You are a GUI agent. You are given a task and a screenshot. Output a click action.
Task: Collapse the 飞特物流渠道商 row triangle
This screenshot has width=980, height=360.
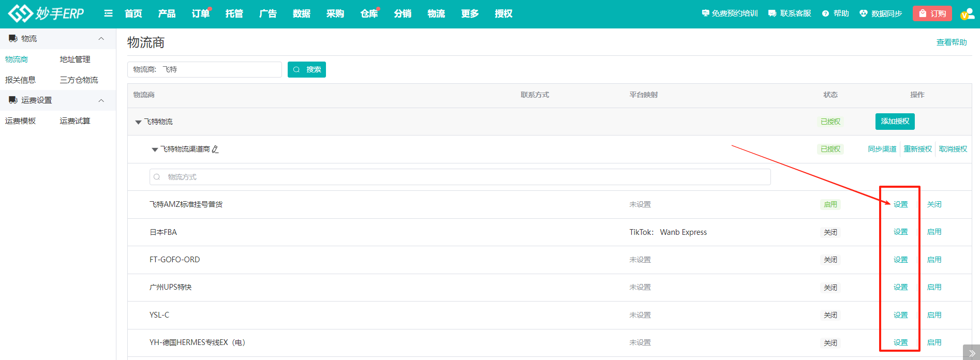(x=154, y=149)
